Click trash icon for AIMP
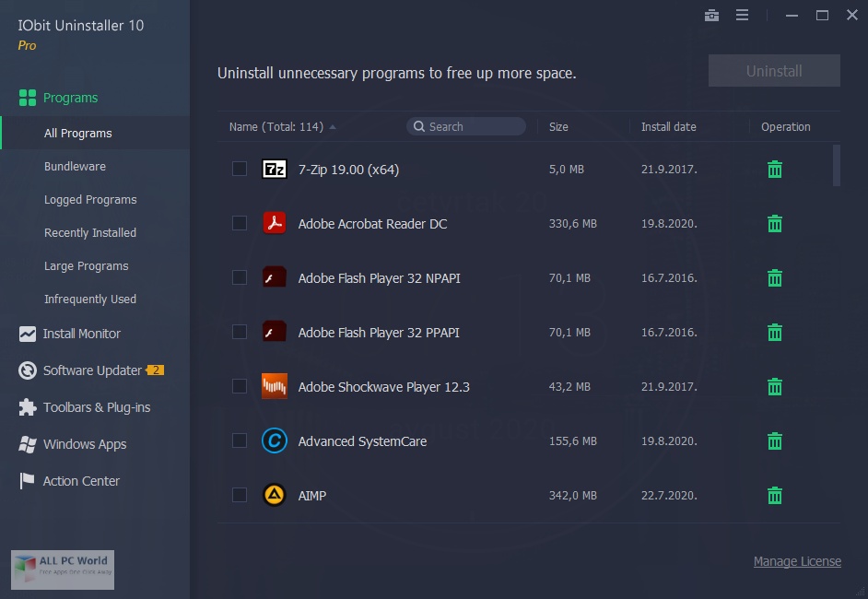868x599 pixels. point(774,495)
